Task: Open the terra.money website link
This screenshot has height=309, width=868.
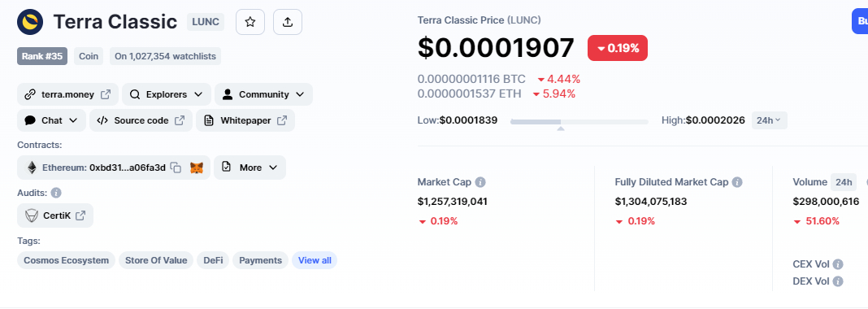Action: [67, 94]
